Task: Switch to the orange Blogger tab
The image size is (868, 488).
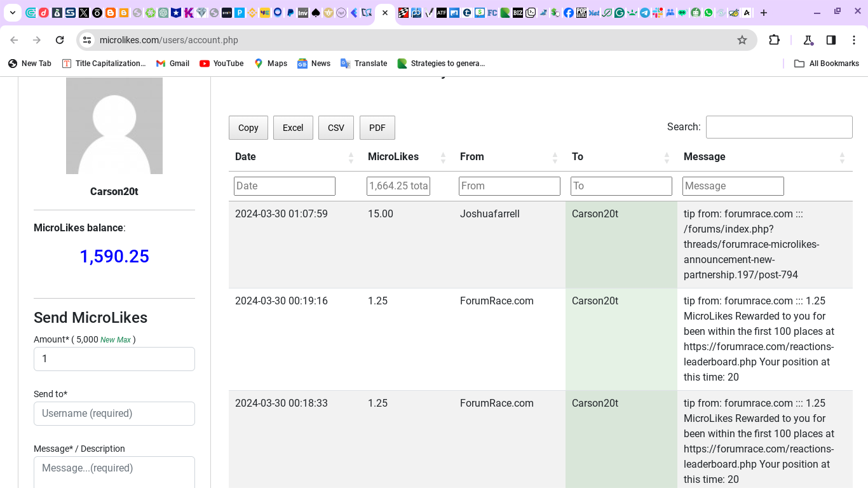Action: tap(110, 13)
